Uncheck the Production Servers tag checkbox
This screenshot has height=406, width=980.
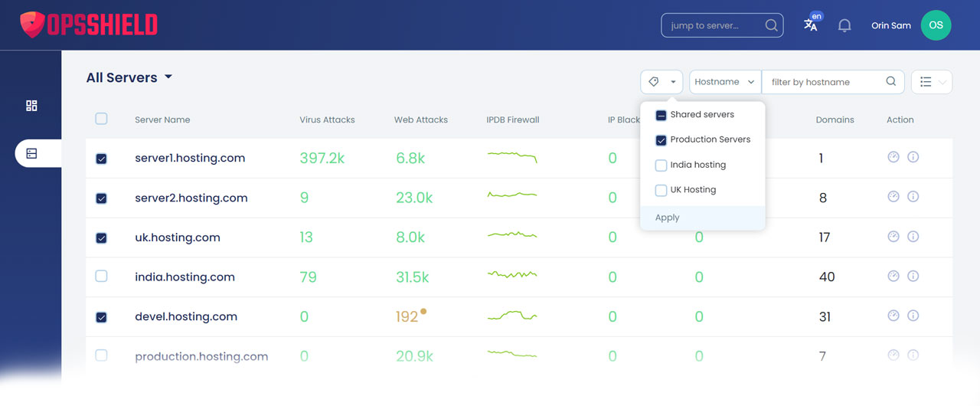661,140
